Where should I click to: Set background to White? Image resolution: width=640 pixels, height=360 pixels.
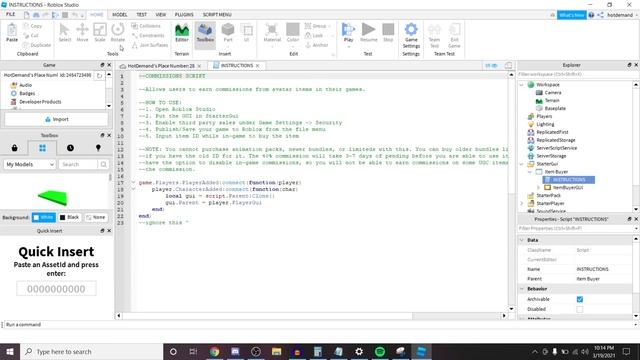tap(44, 217)
